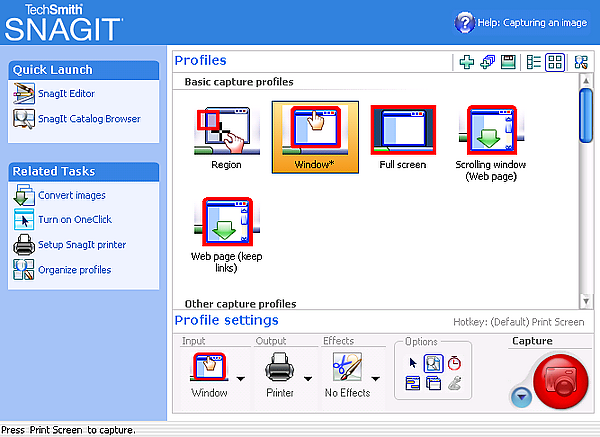Choose the Full screen capture profile

403,138
